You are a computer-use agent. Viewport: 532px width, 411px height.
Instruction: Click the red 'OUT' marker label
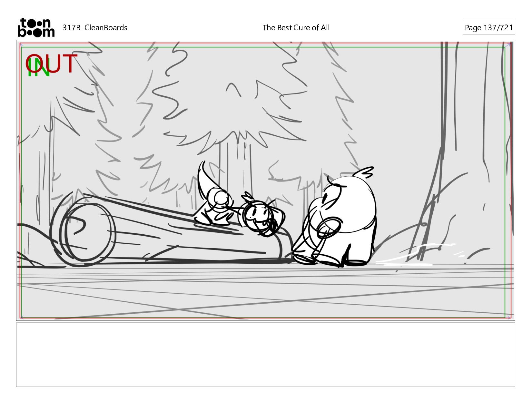(52, 64)
